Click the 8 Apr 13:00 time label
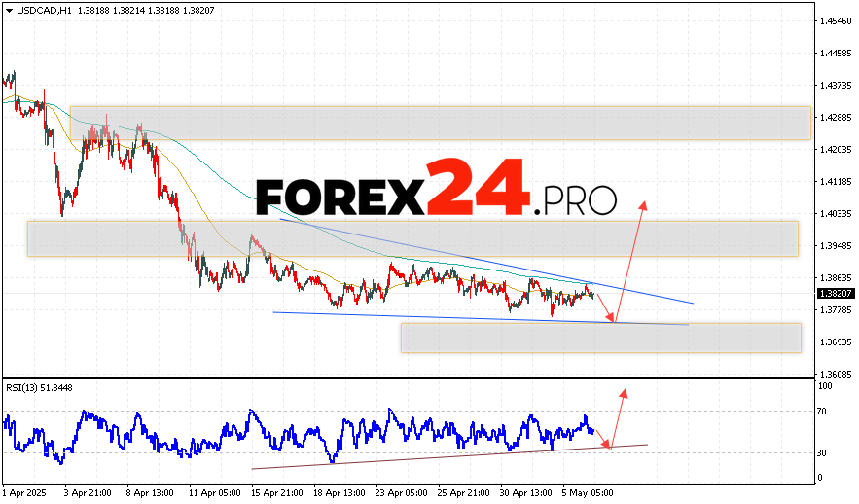 pos(150,493)
